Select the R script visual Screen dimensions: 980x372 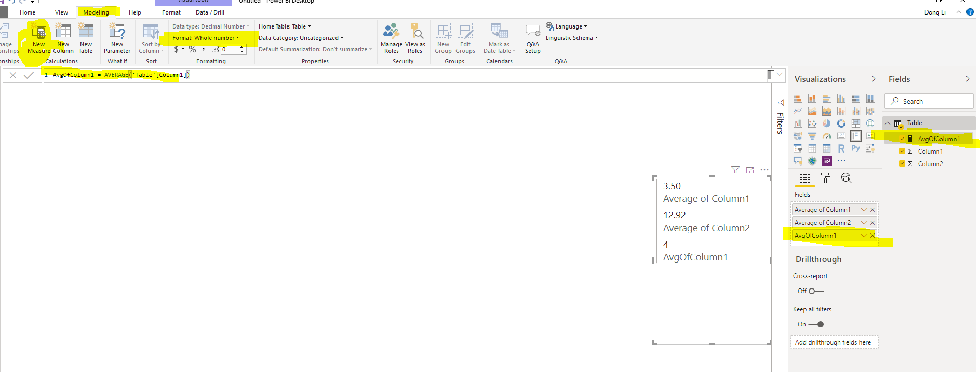click(841, 148)
